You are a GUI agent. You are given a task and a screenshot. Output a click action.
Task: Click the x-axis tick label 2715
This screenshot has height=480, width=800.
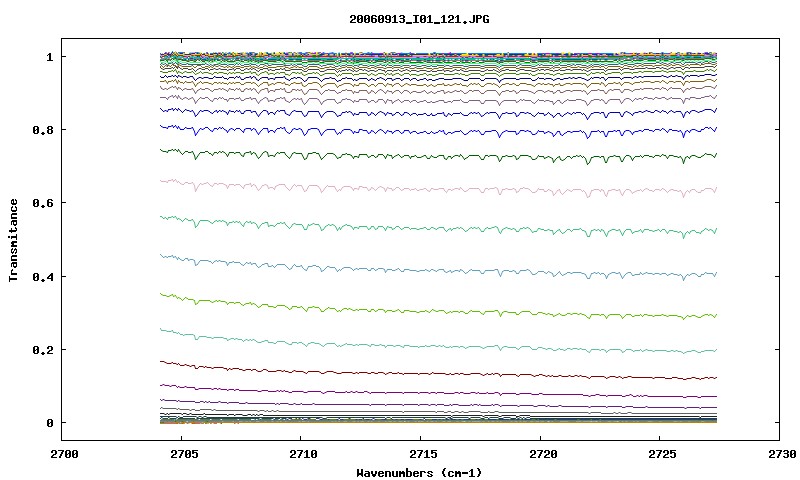(423, 454)
